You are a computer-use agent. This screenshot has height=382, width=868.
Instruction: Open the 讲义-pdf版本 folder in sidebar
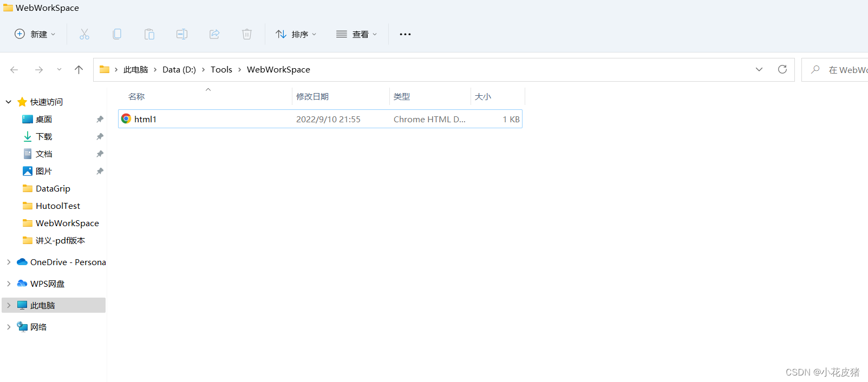pyautogui.click(x=60, y=240)
